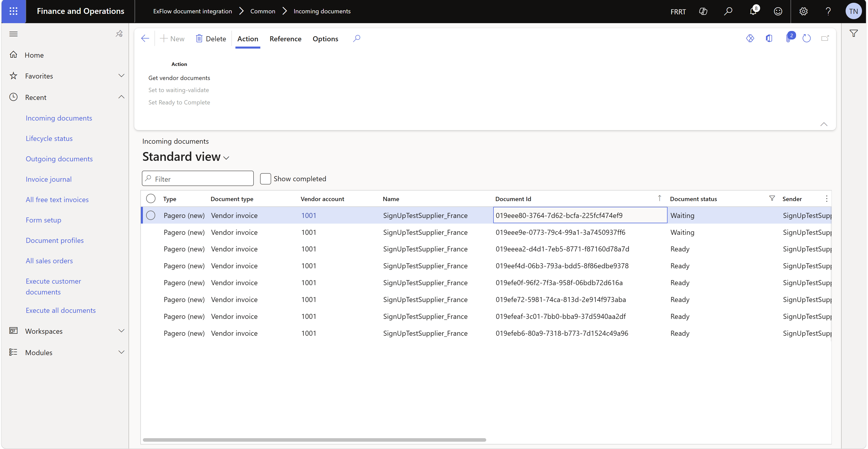
Task: Open document attachments paperclip icon
Action: (789, 38)
